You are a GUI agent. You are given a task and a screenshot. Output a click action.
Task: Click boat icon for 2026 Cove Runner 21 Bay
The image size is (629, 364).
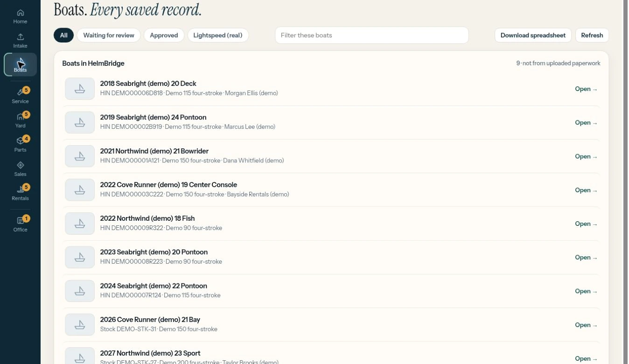coord(80,325)
